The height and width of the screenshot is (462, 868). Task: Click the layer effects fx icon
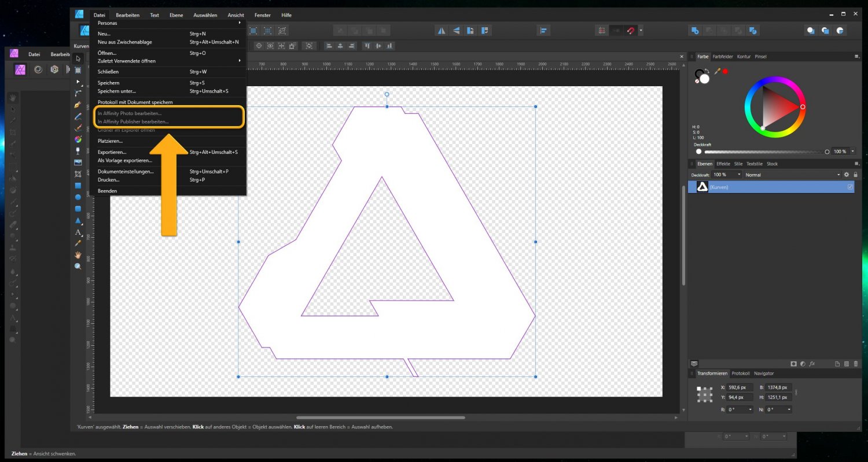[812, 364]
